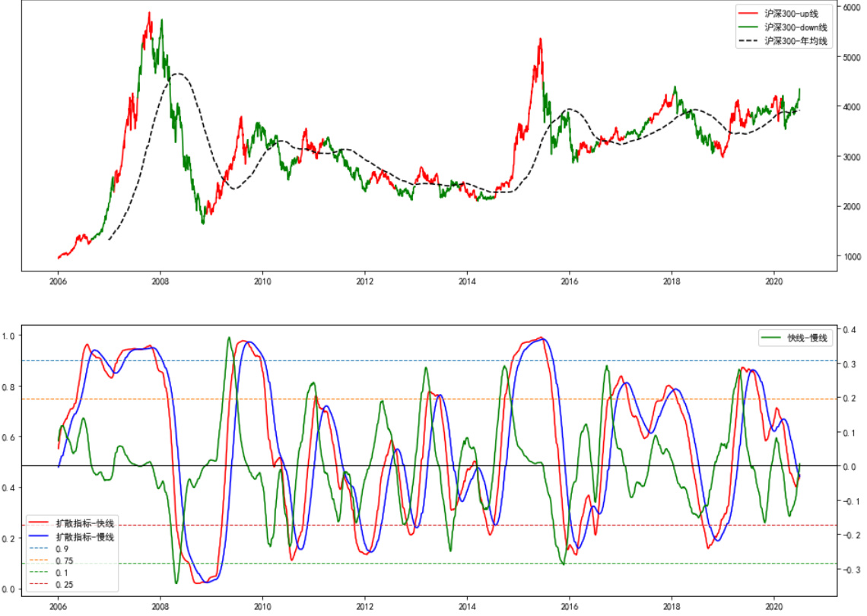Click the 0.0 right y-axis label on bottom chart

pos(849,466)
